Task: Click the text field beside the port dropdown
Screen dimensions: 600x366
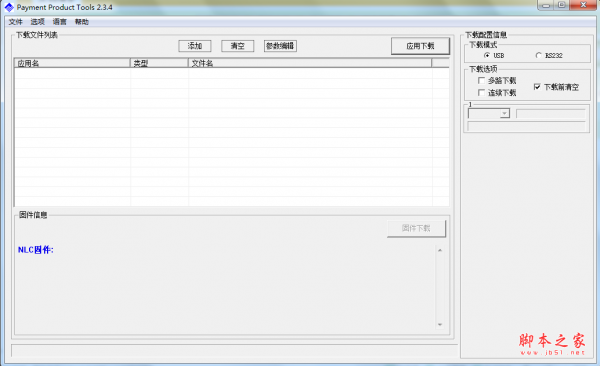Action: point(551,114)
